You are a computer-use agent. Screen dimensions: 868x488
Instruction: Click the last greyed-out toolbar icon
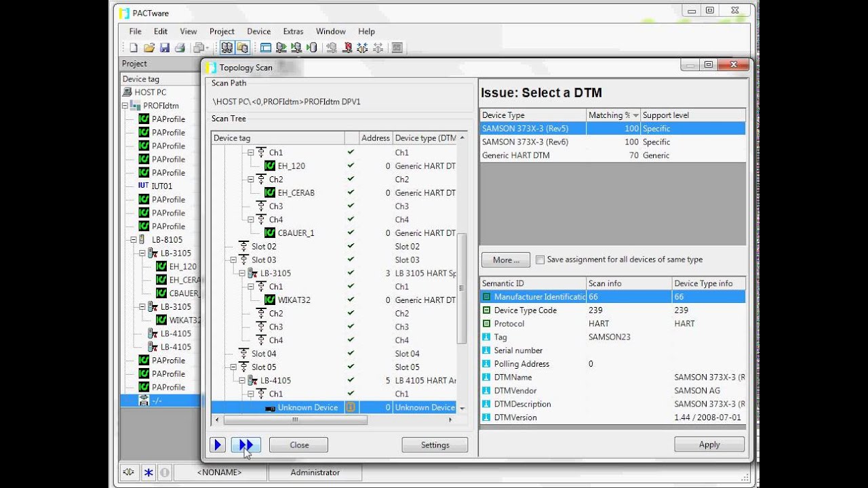click(x=397, y=47)
